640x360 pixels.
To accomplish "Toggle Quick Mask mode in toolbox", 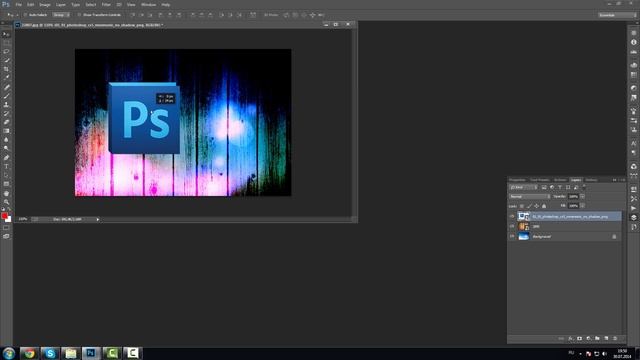I will coord(6,228).
